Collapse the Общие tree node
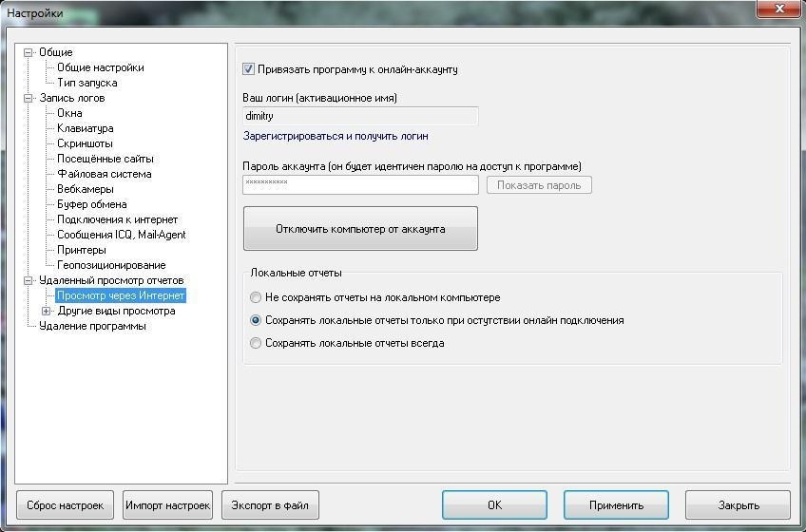The width and height of the screenshot is (806, 532). 29,52
